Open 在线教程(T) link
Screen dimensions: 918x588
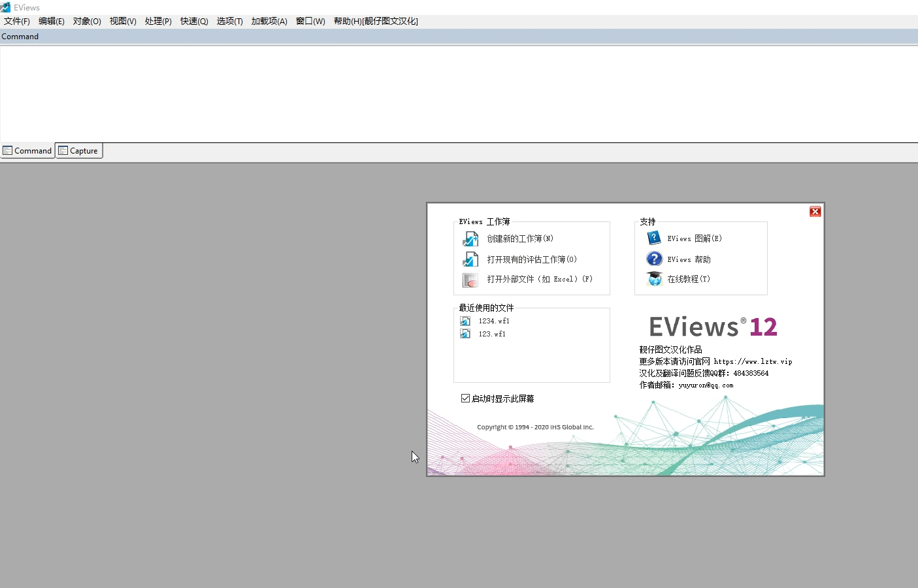click(689, 279)
